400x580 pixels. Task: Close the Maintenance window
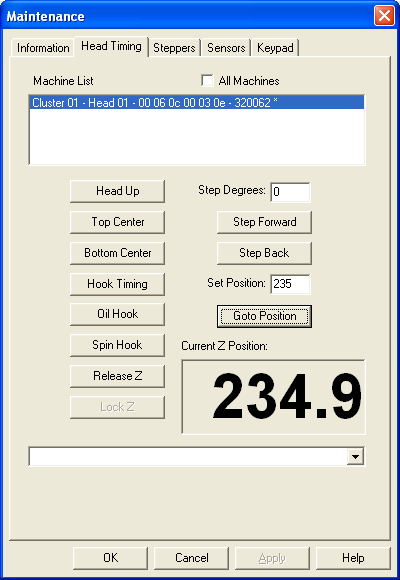coord(384,16)
